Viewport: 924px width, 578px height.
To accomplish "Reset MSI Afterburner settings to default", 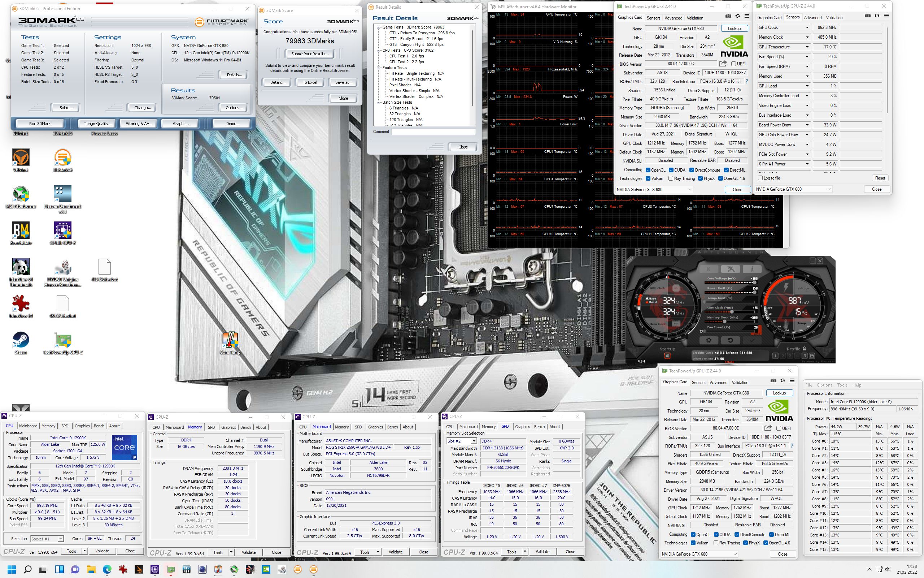I will (730, 340).
